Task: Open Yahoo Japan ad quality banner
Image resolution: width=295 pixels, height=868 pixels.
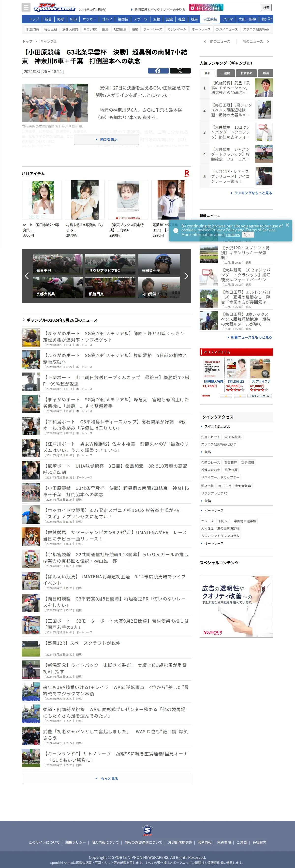Action: [x=236, y=607]
